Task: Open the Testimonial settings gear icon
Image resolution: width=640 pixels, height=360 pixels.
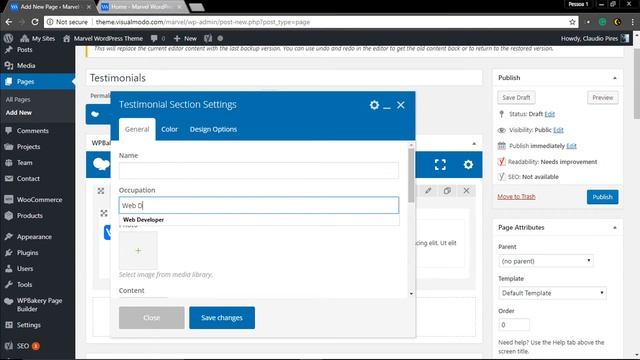Action: click(374, 105)
